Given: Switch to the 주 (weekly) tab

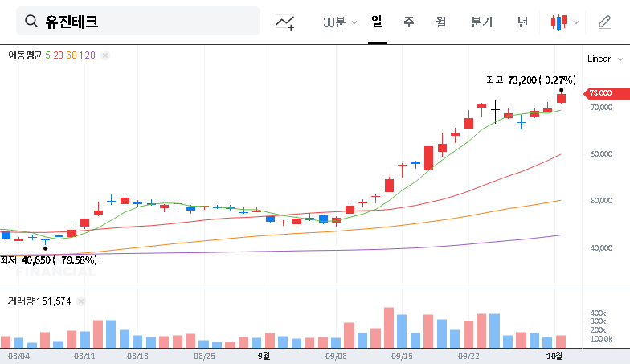Looking at the screenshot, I should tap(409, 22).
